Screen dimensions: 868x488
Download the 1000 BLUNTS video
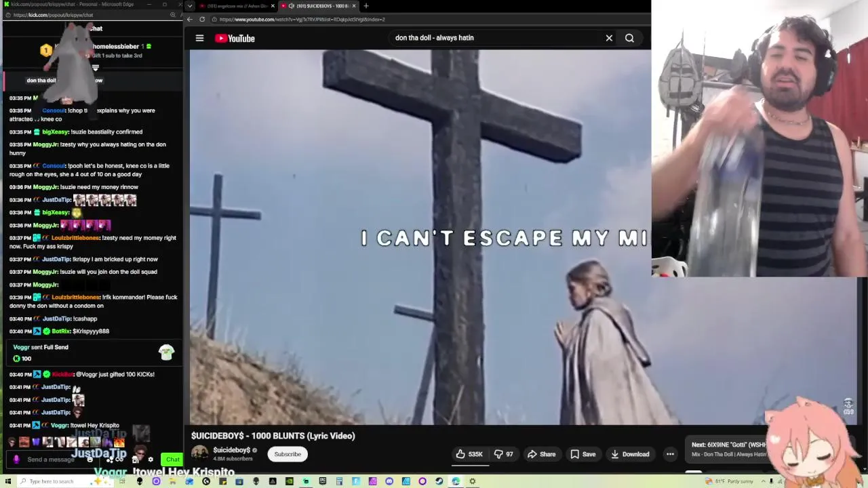pos(630,454)
